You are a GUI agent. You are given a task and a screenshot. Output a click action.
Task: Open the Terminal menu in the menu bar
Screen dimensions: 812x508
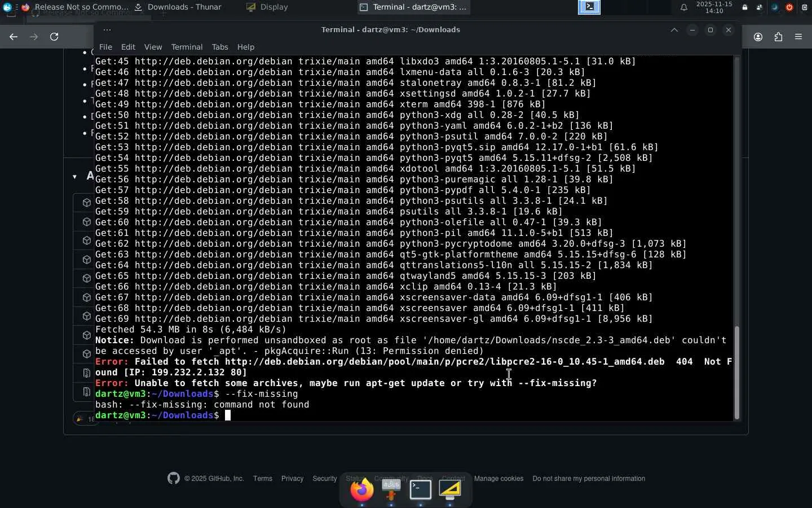pyautogui.click(x=187, y=47)
